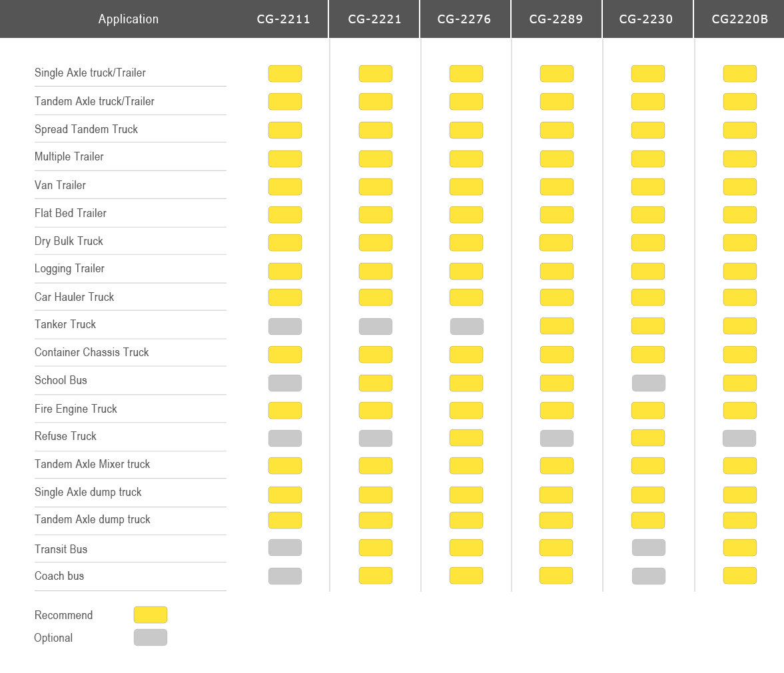
Task: Click the Tandem Axle truck/Trailer row label
Action: tap(95, 101)
